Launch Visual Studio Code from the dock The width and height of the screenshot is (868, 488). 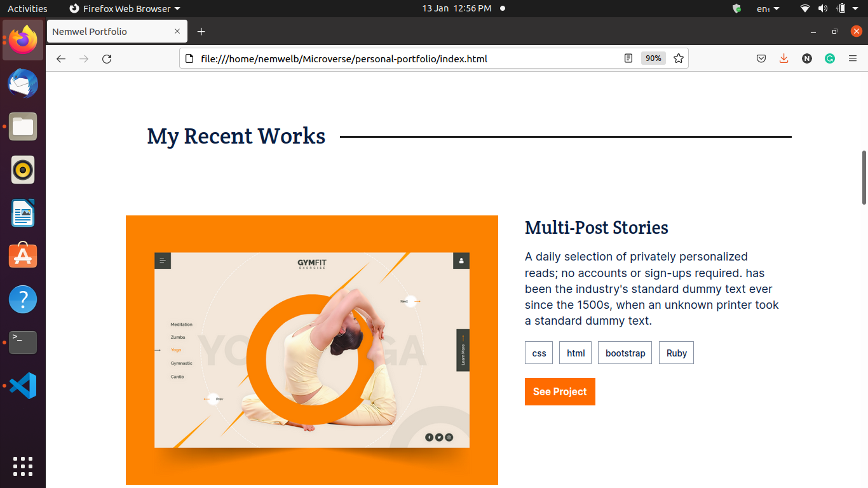(x=23, y=386)
